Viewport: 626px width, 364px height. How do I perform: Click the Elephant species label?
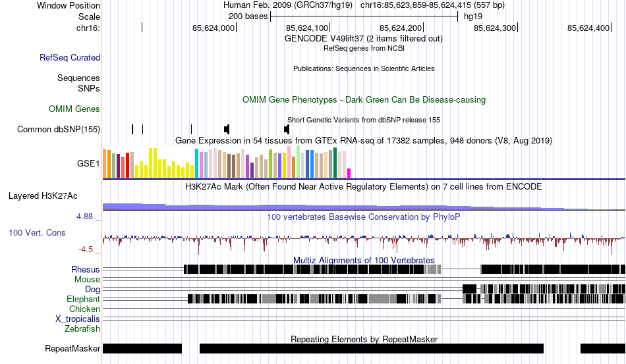click(84, 299)
